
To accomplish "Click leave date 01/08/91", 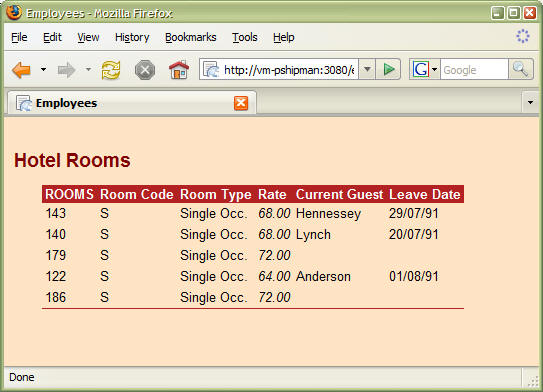I will pos(414,276).
